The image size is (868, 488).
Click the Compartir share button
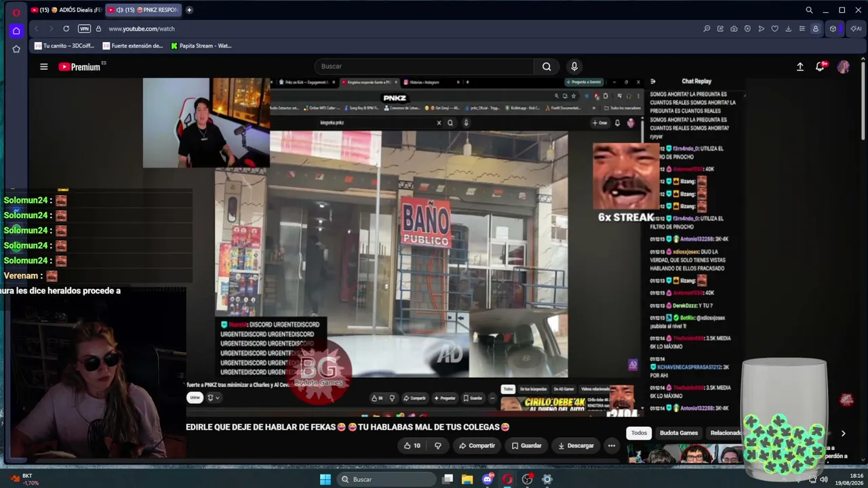[x=477, y=445]
